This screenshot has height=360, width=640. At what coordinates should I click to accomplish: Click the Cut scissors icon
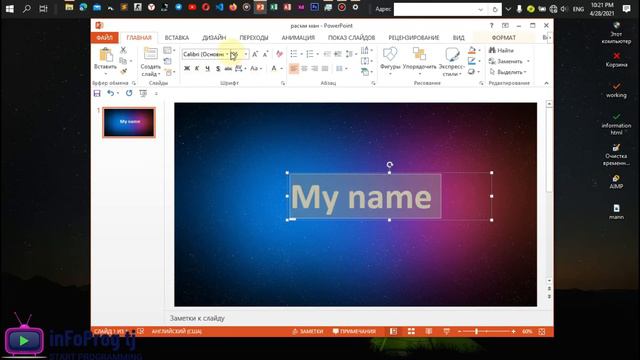[123, 50]
